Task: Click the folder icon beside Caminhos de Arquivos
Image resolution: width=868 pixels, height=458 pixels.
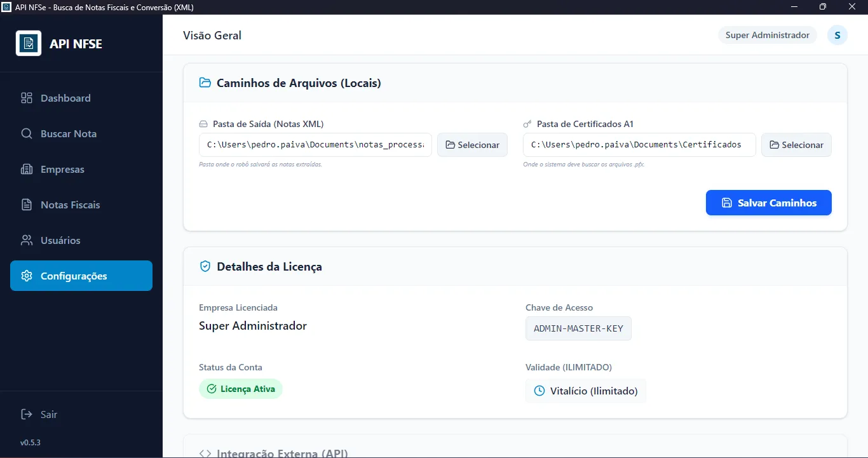Action: tap(205, 83)
